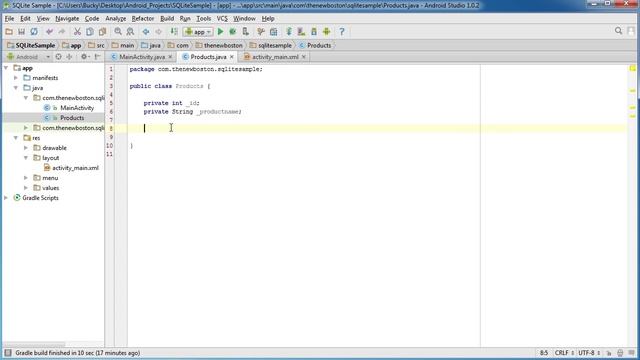Click the Scroll from Source icon
This screenshot has height=360, width=640.
click(58, 57)
